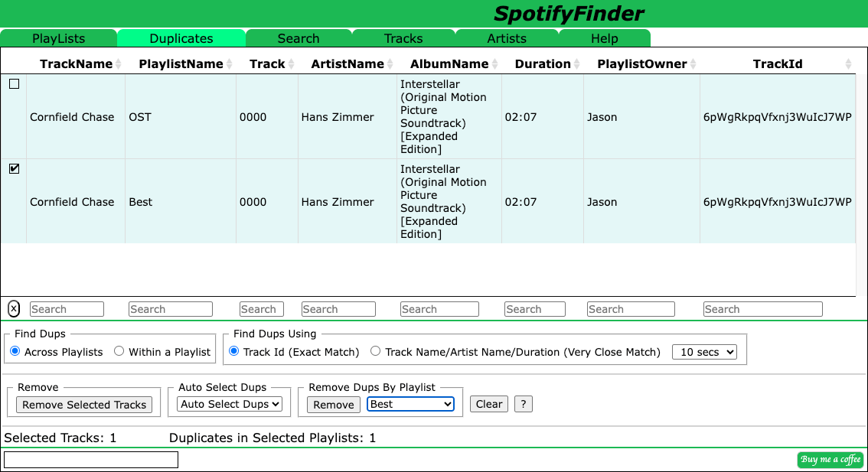This screenshot has height=472, width=868.
Task: Switch to the Search tab
Action: [x=299, y=38]
